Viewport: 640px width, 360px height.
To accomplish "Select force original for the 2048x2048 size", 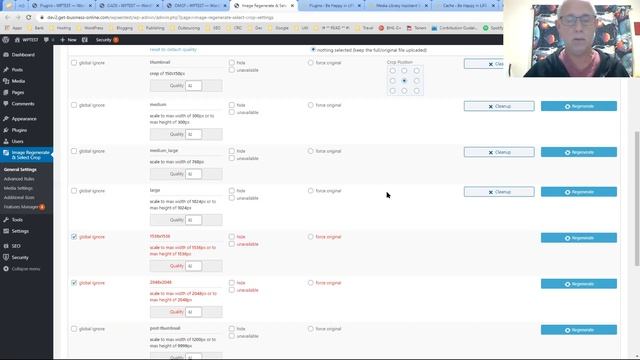I will [311, 282].
